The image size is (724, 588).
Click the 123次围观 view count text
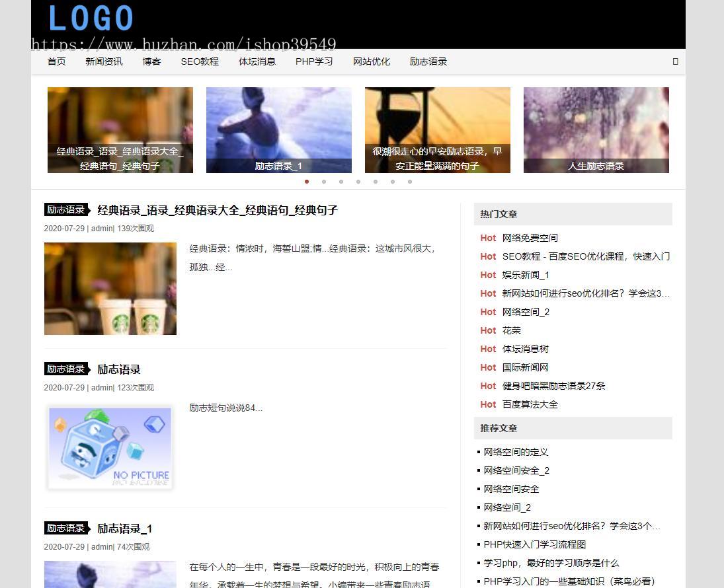coord(136,387)
